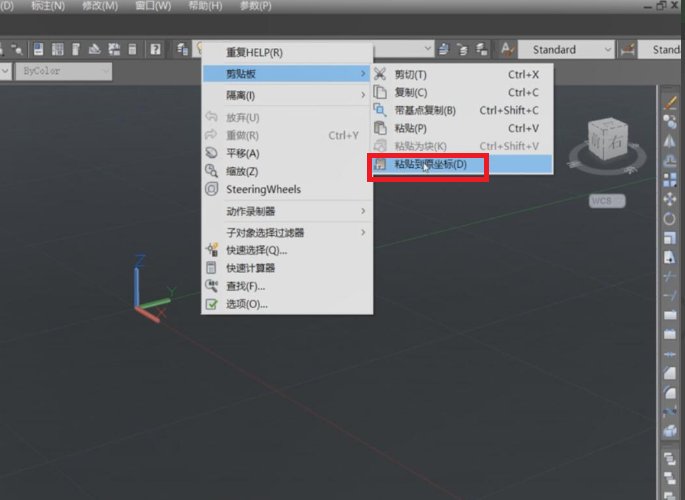Choose 重复HELP(R) from context menu

tap(287, 52)
